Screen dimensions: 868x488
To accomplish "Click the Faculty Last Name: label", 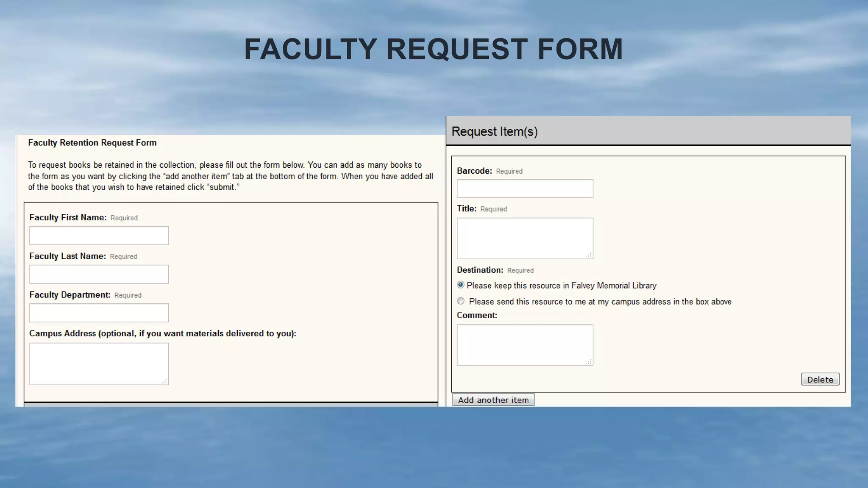I will coord(67,256).
